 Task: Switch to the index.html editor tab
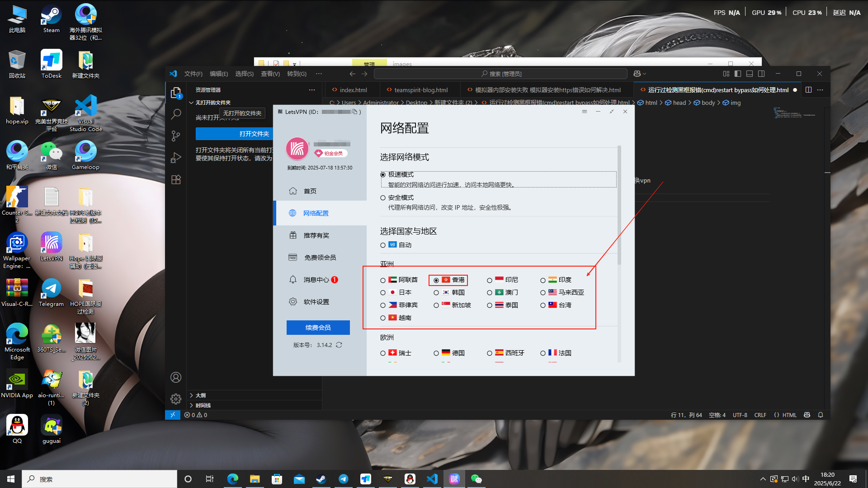click(353, 90)
